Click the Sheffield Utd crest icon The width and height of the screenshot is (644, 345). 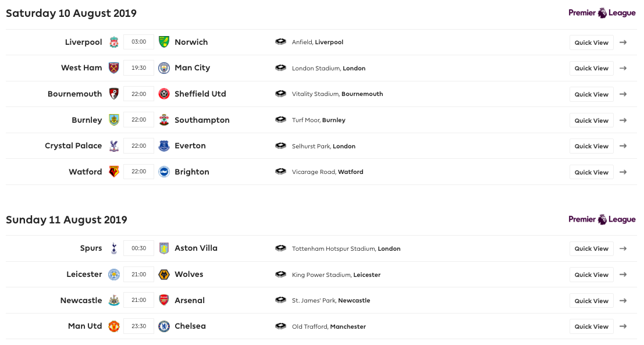pyautogui.click(x=164, y=94)
